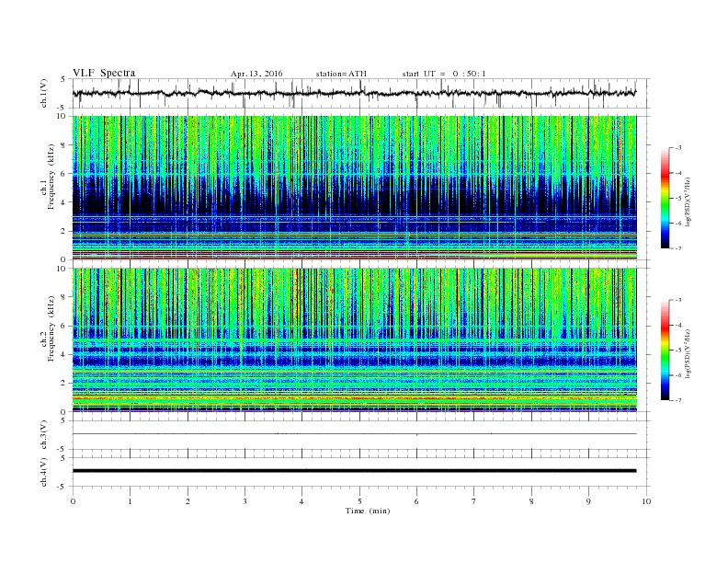Click the log(PSD) label beside the ch.2 colorbar
The height and width of the screenshot is (563, 728).
tap(688, 353)
